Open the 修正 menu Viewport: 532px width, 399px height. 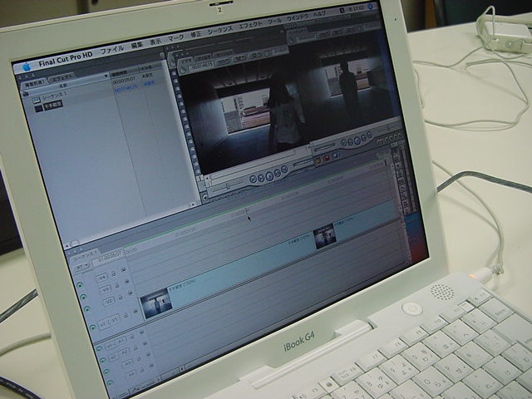click(x=196, y=35)
